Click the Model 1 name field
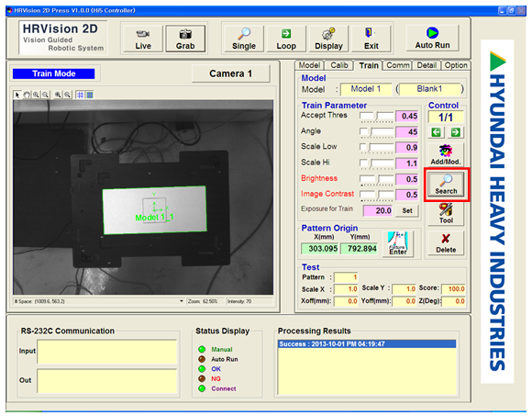The width and height of the screenshot is (532, 416). pos(366,89)
